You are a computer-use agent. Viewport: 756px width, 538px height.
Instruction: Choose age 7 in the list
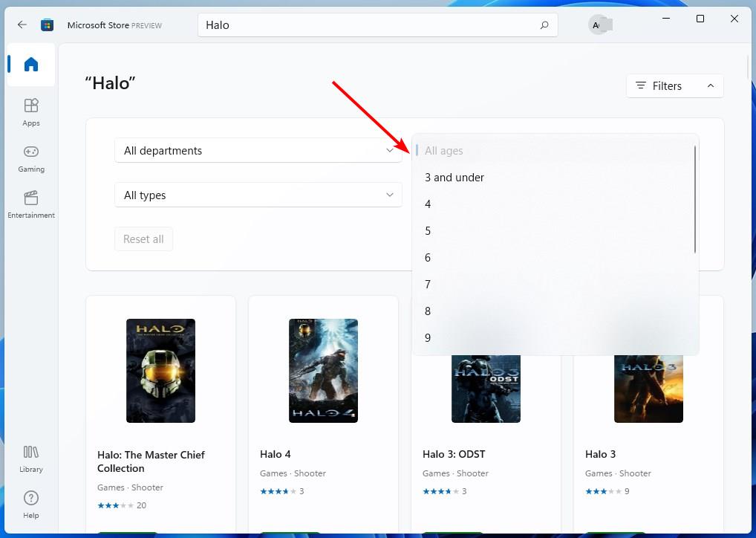coord(553,284)
